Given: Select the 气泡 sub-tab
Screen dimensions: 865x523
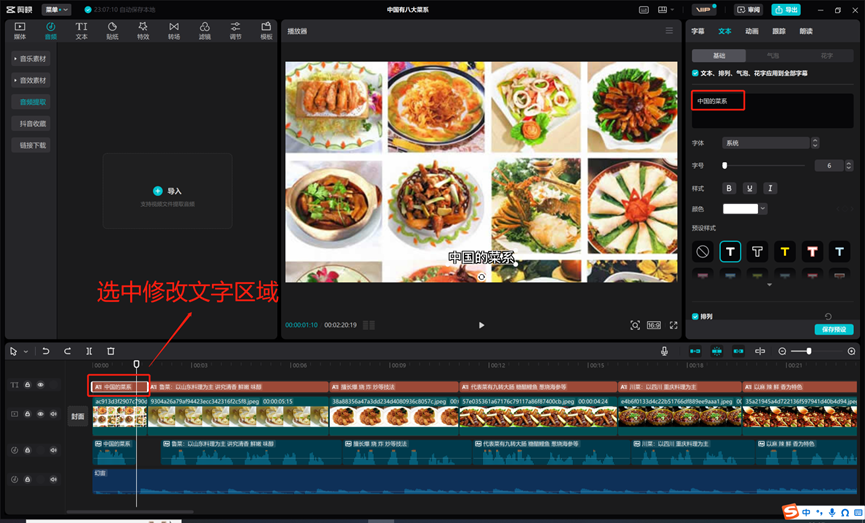Looking at the screenshot, I should 773,56.
